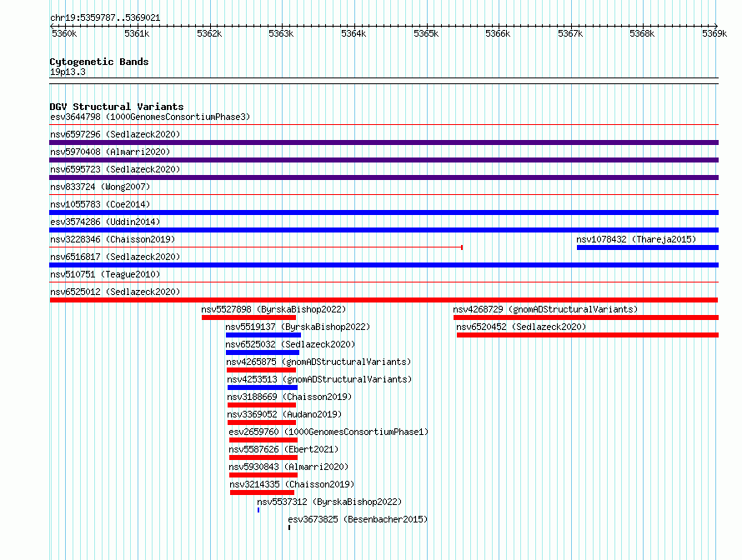Open nsv5519137 ByrskaBishop2022 label

298,327
